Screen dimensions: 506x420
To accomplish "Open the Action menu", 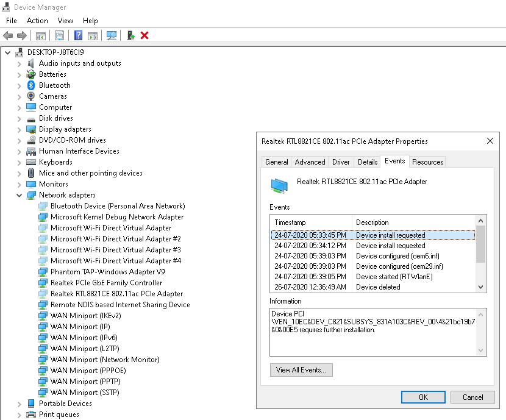I will click(37, 21).
